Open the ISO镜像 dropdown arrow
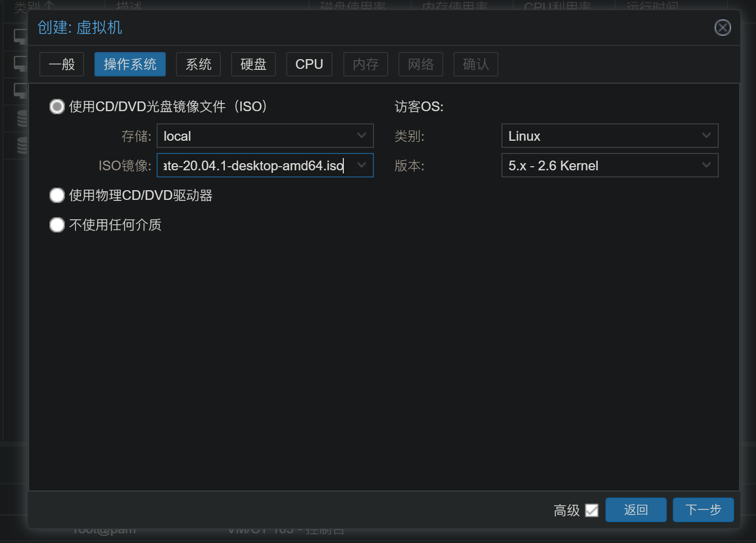The image size is (756, 543). coord(362,165)
